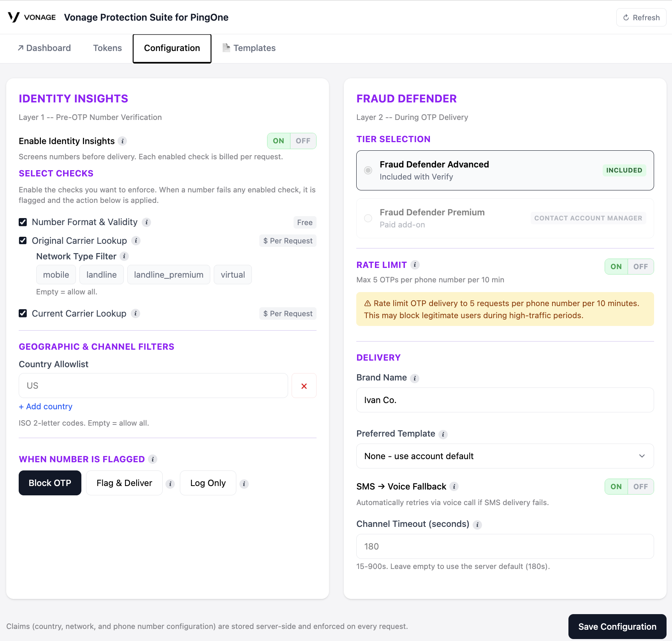672x641 pixels.
Task: Open the Dashboard tab
Action: point(44,48)
